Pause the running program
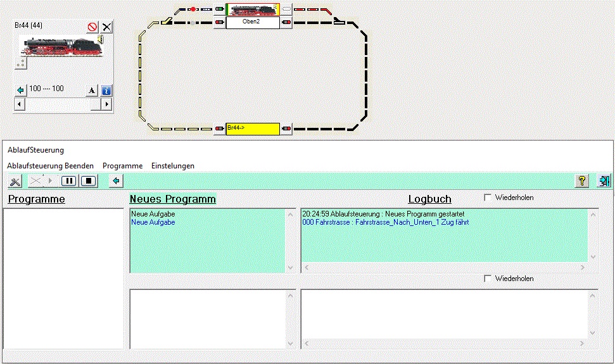 (69, 181)
